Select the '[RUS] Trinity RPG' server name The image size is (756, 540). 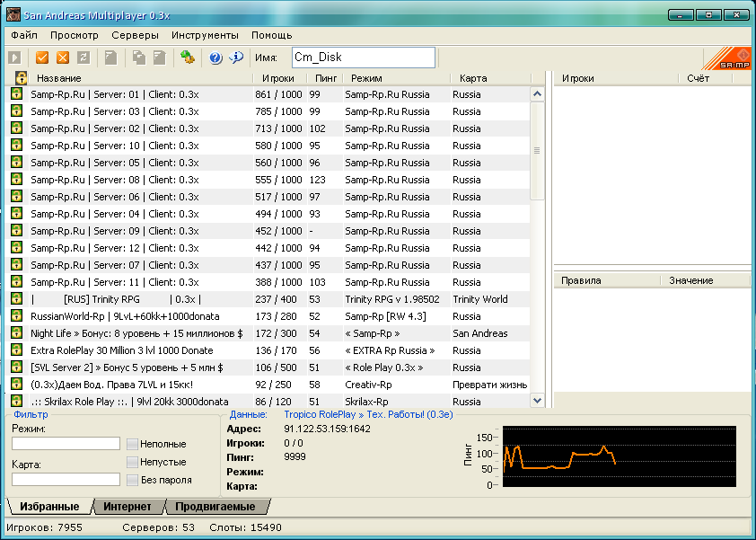coord(116,299)
